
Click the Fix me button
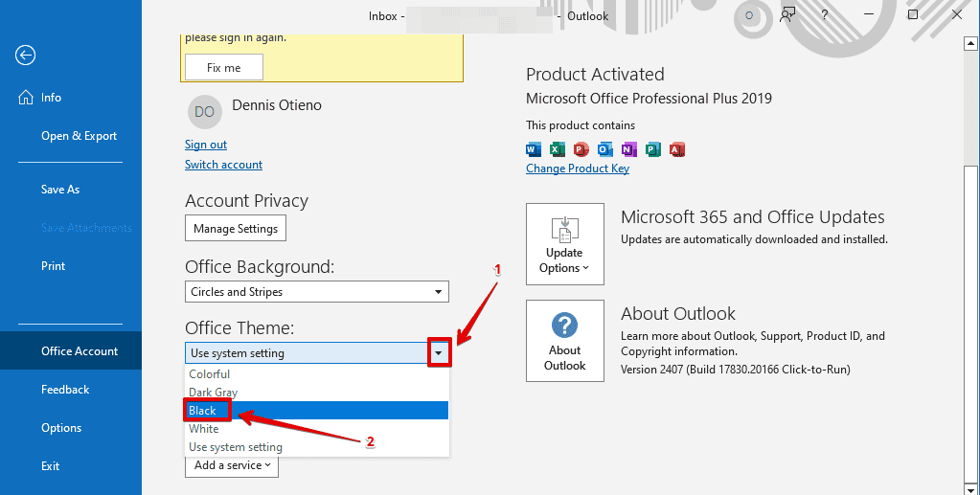point(224,67)
